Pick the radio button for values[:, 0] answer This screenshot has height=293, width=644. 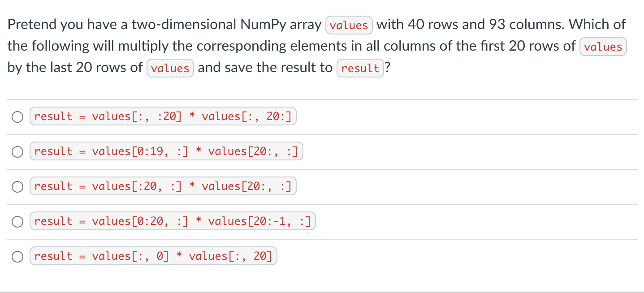point(17,256)
